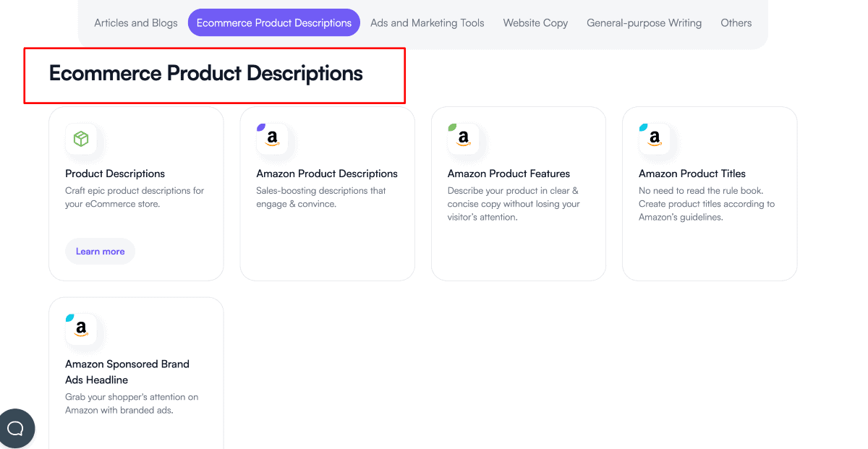This screenshot has width=868, height=449.
Task: Open the Amazon Product Descriptions title link
Action: (x=327, y=174)
